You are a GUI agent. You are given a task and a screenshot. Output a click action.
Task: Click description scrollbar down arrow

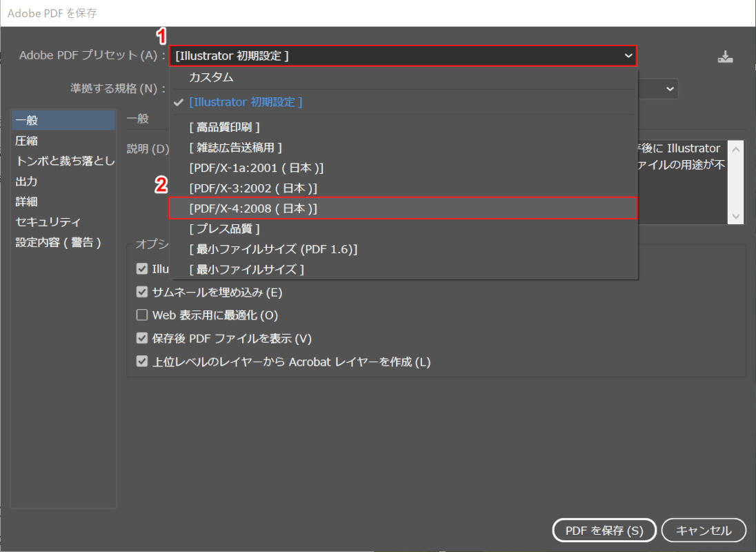[x=736, y=216]
